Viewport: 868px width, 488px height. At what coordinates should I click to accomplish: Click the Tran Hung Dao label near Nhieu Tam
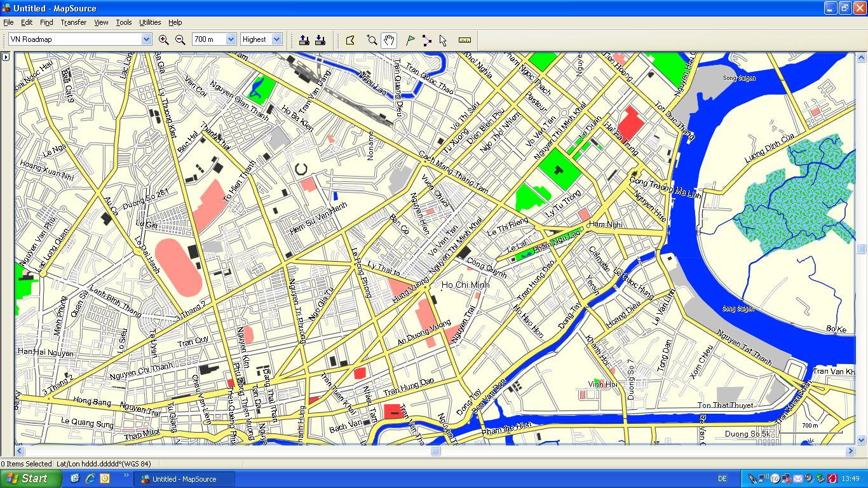(409, 386)
